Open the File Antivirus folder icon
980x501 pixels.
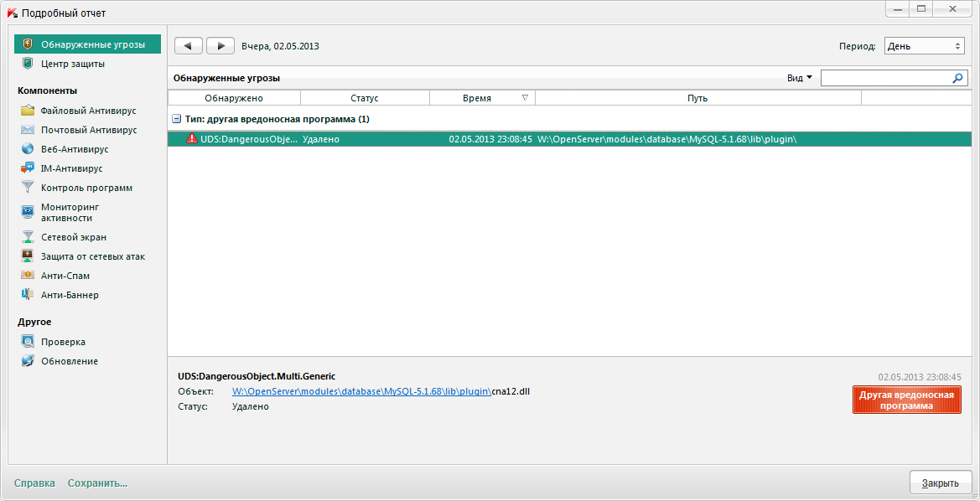coord(28,111)
